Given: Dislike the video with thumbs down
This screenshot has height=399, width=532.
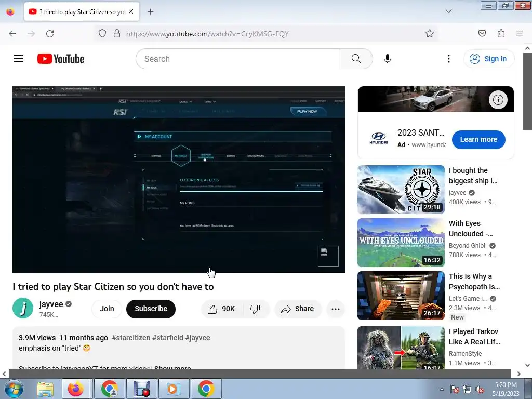Looking at the screenshot, I should click(x=256, y=309).
